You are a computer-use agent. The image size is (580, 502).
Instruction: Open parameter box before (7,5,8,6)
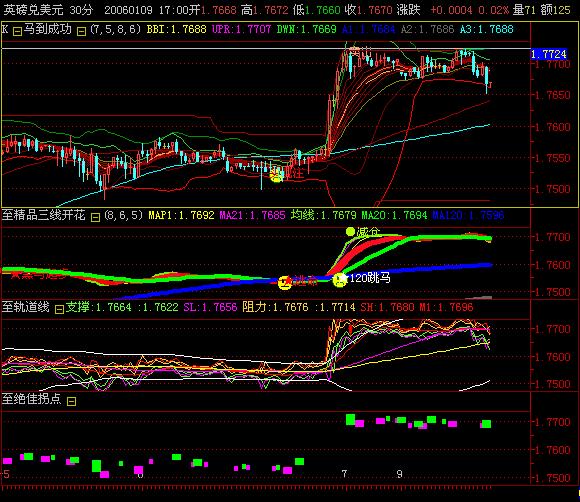pyautogui.click(x=81, y=31)
